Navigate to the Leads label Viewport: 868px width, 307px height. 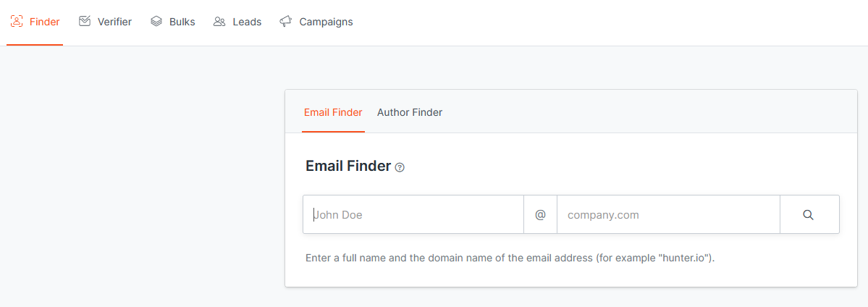pos(247,22)
